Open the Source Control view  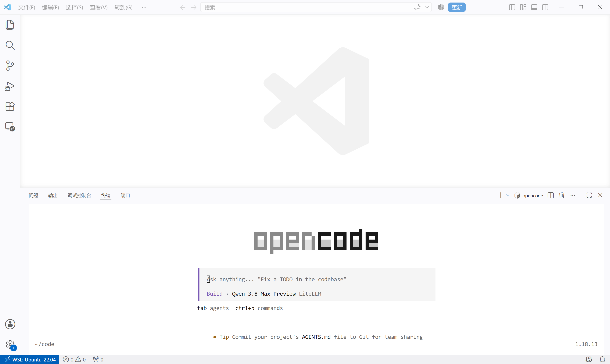click(10, 65)
